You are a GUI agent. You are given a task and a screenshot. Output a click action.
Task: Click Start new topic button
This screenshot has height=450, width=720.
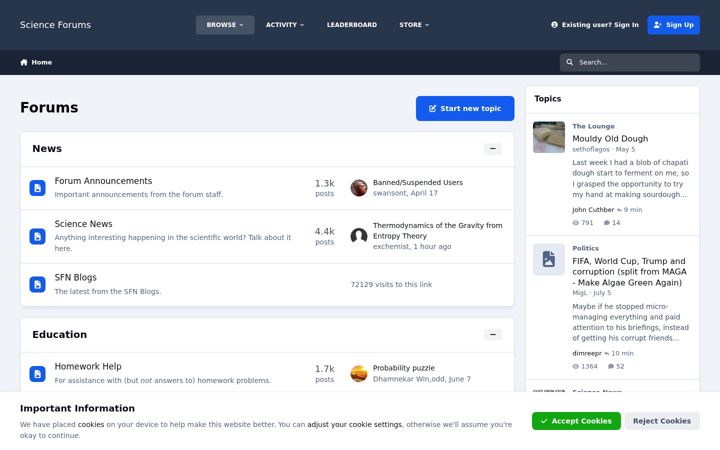(x=465, y=108)
